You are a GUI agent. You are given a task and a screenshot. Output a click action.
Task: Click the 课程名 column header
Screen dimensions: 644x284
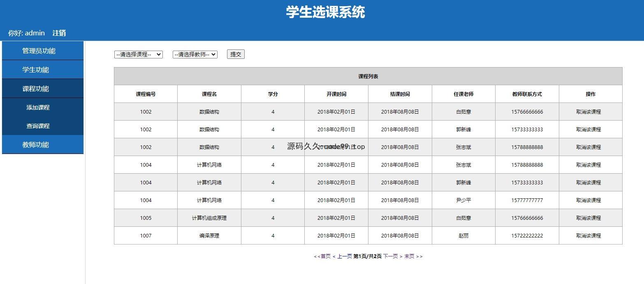(x=209, y=94)
